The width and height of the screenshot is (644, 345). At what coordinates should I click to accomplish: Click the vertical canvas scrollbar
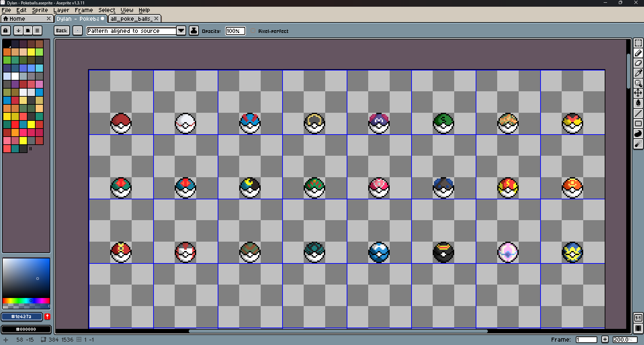pyautogui.click(x=629, y=70)
